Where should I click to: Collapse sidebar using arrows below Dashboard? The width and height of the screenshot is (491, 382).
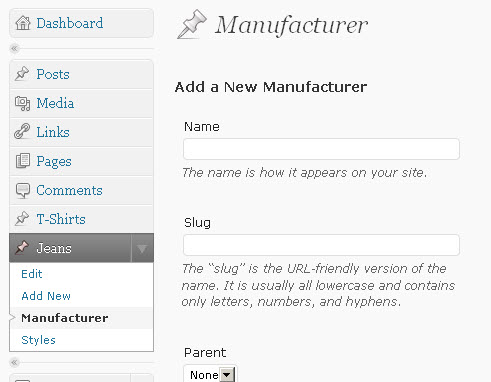pyautogui.click(x=14, y=49)
